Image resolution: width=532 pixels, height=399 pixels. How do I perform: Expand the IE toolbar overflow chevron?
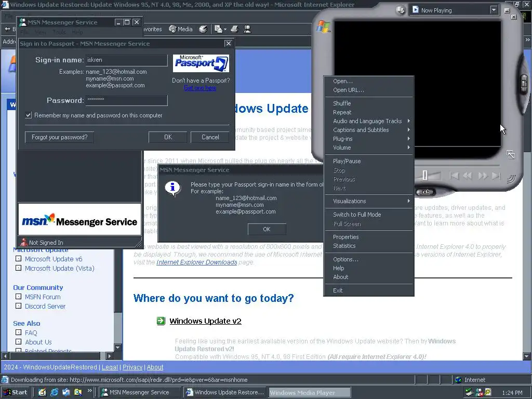[528, 39]
